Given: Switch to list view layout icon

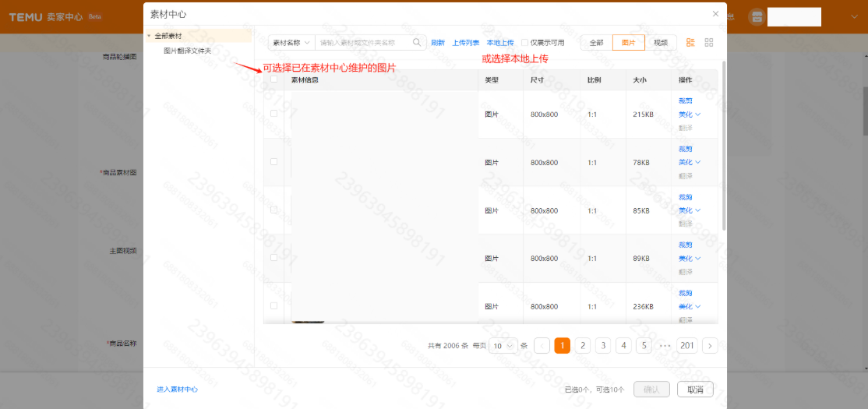Looking at the screenshot, I should (690, 43).
